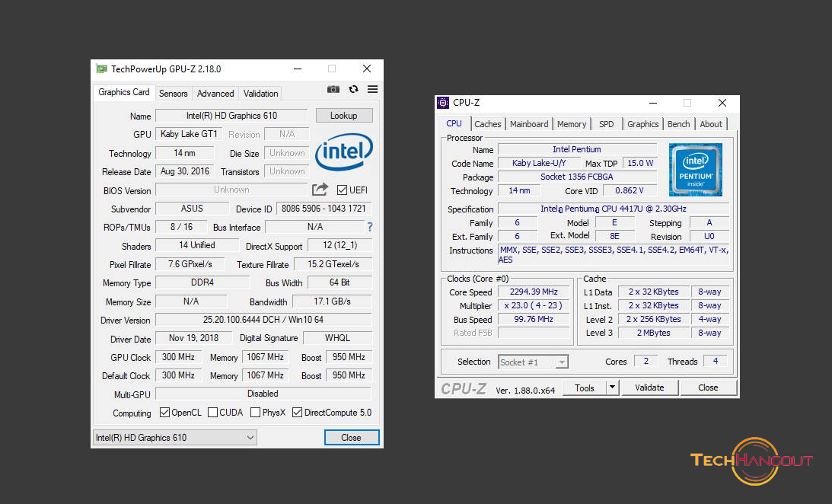Click the Close button in GPU-Z
Image resolution: width=832 pixels, height=504 pixels.
point(351,438)
